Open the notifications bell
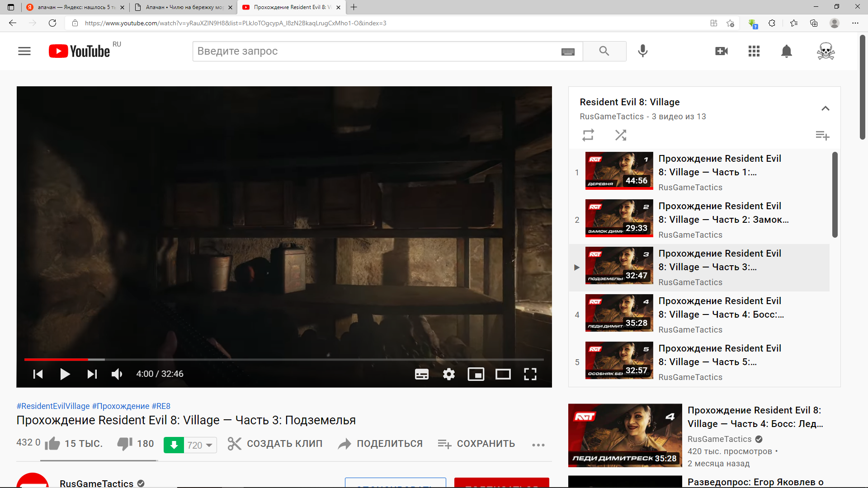Screen dimensions: 868x488 pyautogui.click(x=786, y=51)
